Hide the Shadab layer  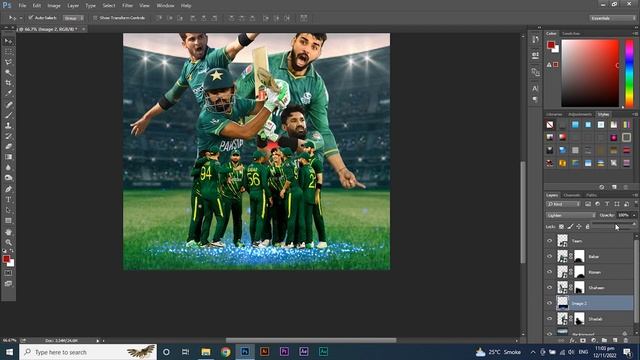click(549, 318)
